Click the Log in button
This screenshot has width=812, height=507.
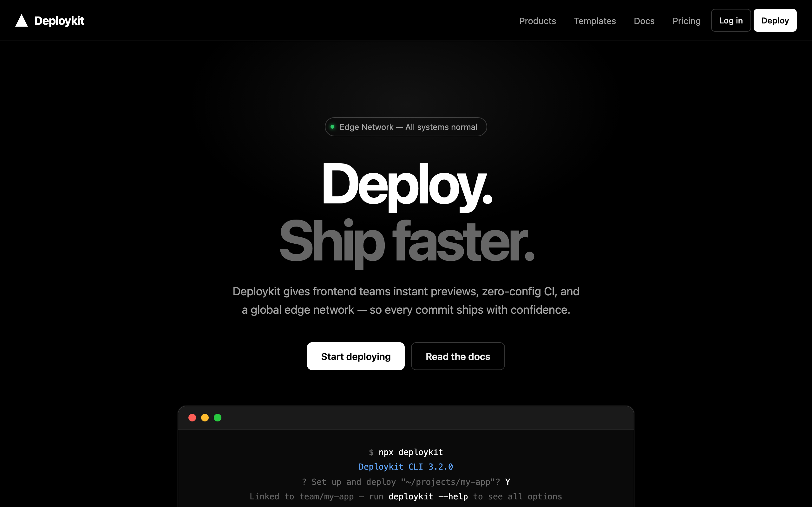click(731, 21)
